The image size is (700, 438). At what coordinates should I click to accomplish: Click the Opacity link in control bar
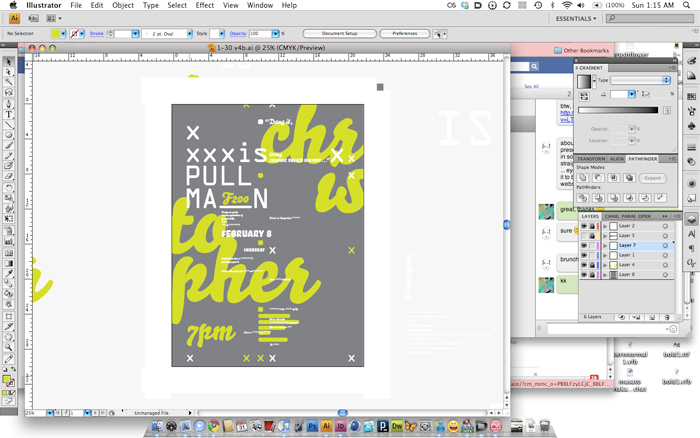[x=238, y=33]
